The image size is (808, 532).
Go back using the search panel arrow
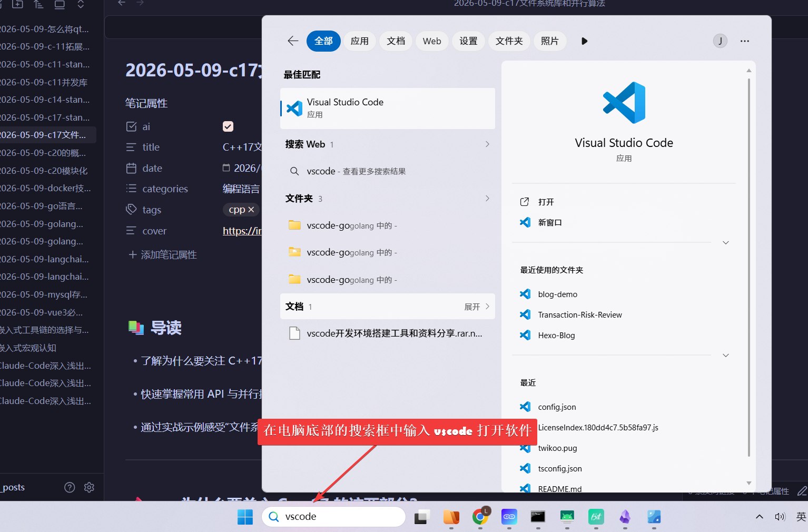click(293, 41)
